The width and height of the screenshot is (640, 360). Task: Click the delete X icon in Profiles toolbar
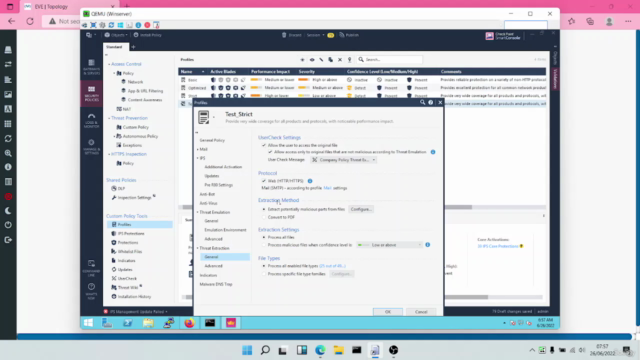[340, 60]
